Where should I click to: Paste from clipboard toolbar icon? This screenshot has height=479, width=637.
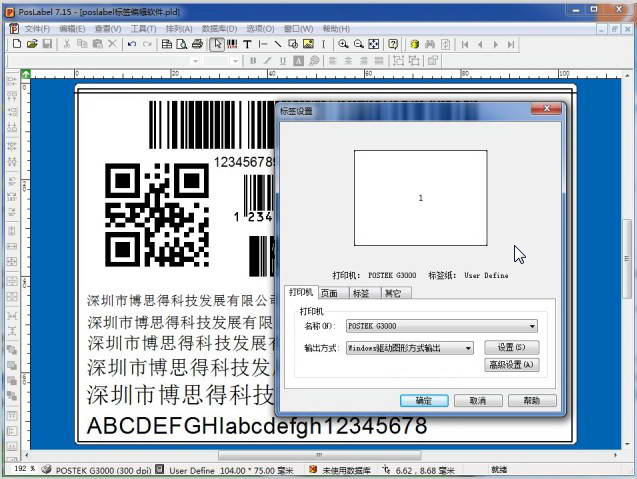[98, 44]
